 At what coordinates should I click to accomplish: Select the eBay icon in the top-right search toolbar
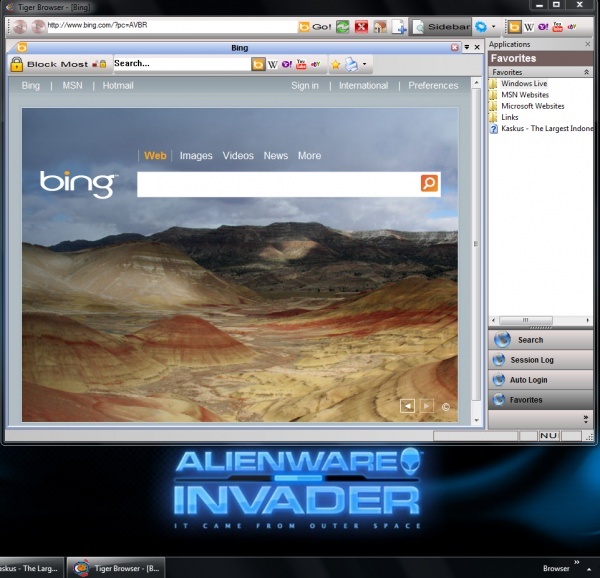[x=572, y=27]
